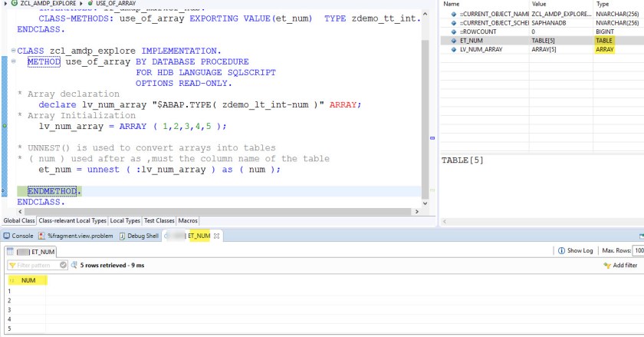Collapse the METHOD use_of_array fold marker

pos(14,61)
